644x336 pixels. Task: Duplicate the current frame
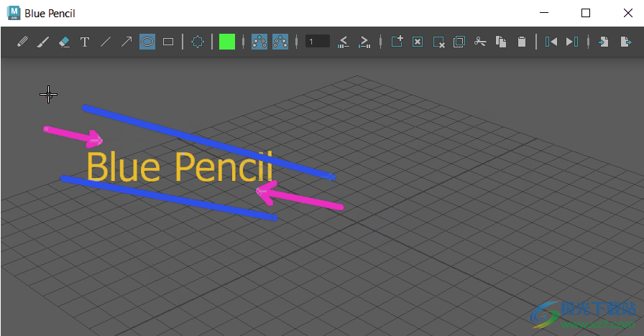[459, 42]
